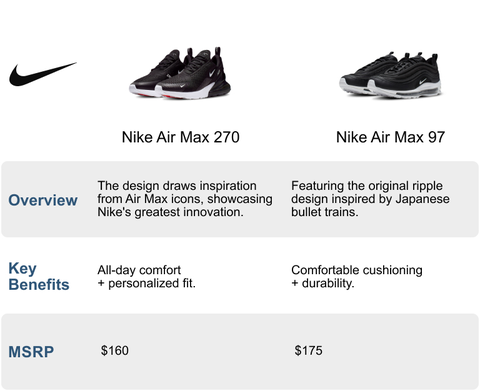Screen dimensions: 480x391
Task: Select the Key Benefits row heading
Action: [39, 276]
